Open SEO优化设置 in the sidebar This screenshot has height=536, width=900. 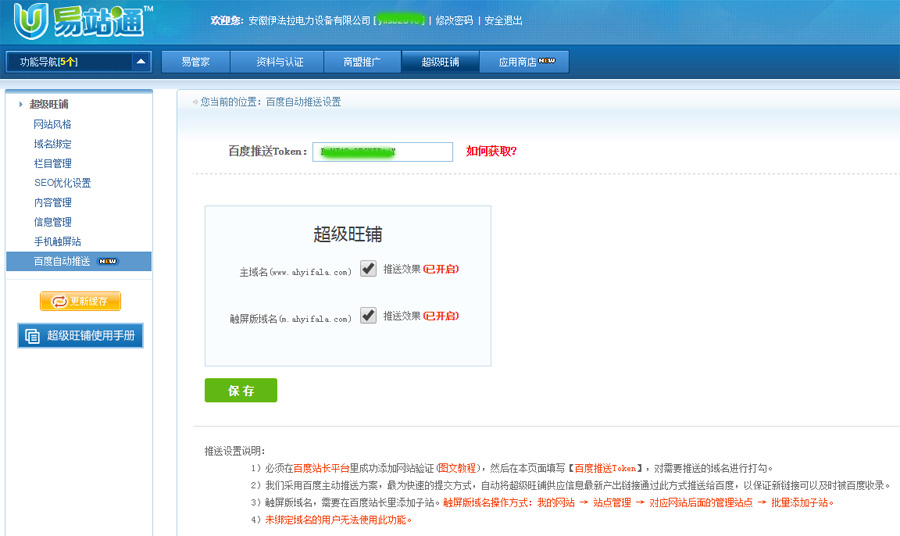[62, 182]
